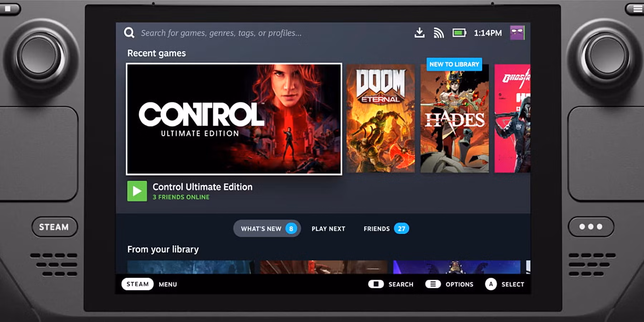The image size is (644, 322).
Task: Click the What's New count badge 8
Action: [x=291, y=229]
